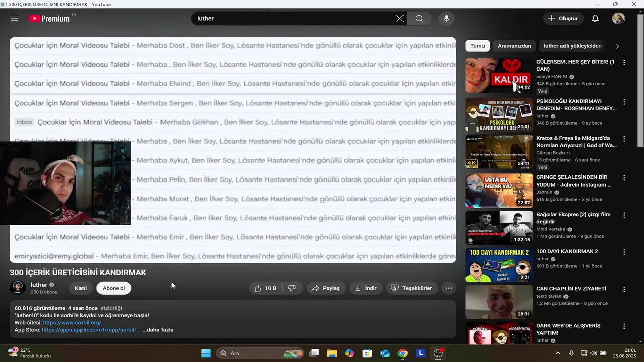The height and width of the screenshot is (362, 644).
Task: Open OBS Studio from taskbar
Action: tap(438, 353)
